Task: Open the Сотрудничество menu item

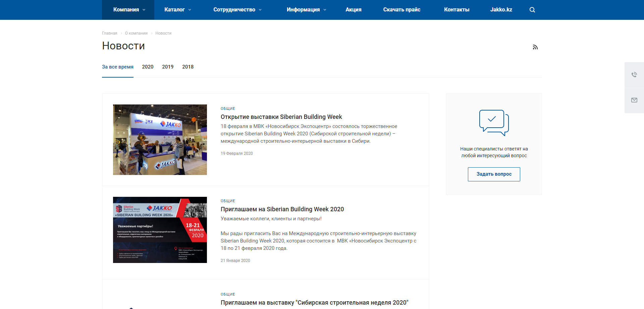Action: click(234, 10)
